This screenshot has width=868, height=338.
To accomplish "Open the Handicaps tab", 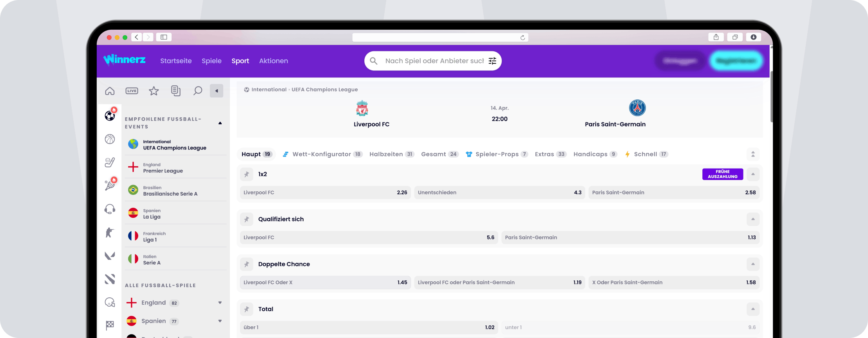I will coord(595,154).
